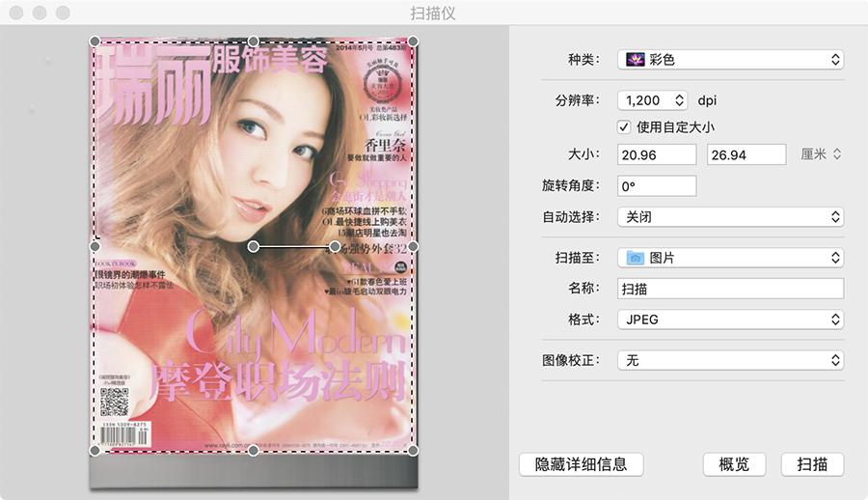Click the width field showing 20.96
Image resolution: width=868 pixels, height=500 pixels.
click(657, 154)
